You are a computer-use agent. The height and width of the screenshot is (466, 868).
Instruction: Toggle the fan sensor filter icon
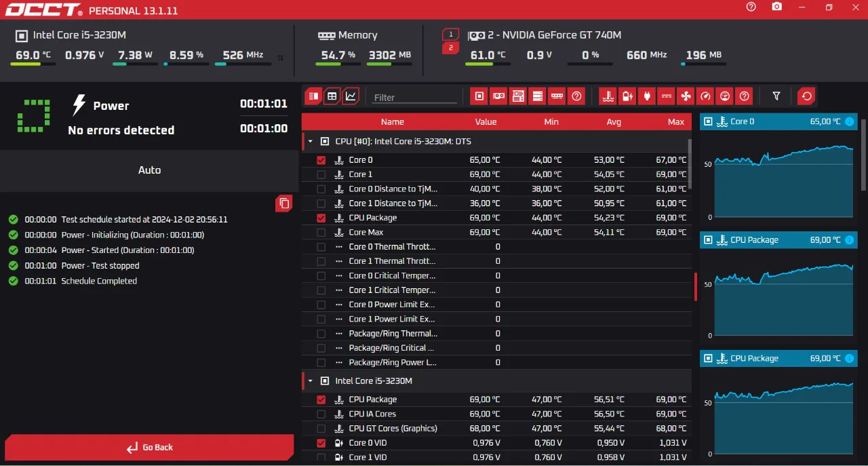[x=686, y=96]
